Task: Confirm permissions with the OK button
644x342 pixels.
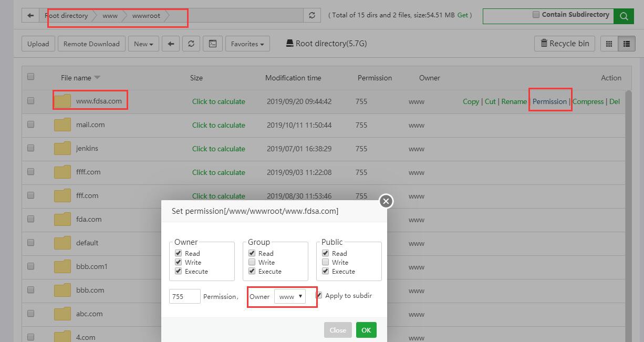Action: 366,330
